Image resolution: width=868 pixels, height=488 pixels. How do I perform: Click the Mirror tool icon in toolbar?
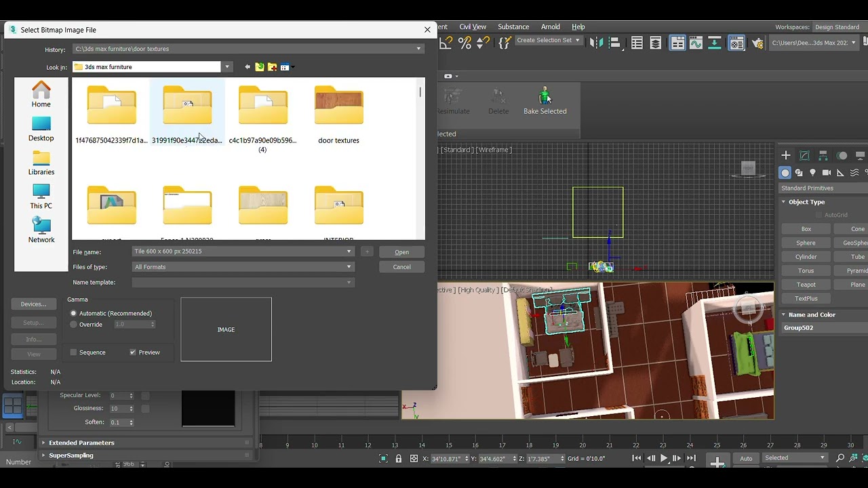(596, 43)
